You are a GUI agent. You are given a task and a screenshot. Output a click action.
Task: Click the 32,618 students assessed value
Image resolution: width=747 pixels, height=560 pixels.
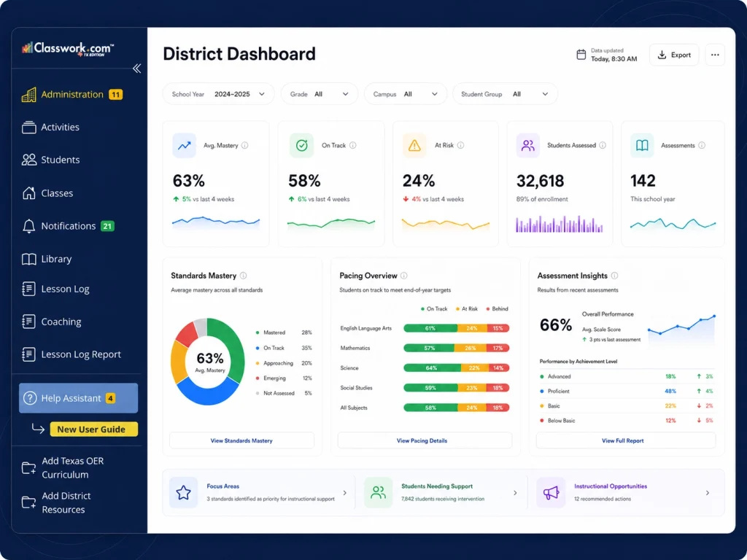click(x=541, y=181)
